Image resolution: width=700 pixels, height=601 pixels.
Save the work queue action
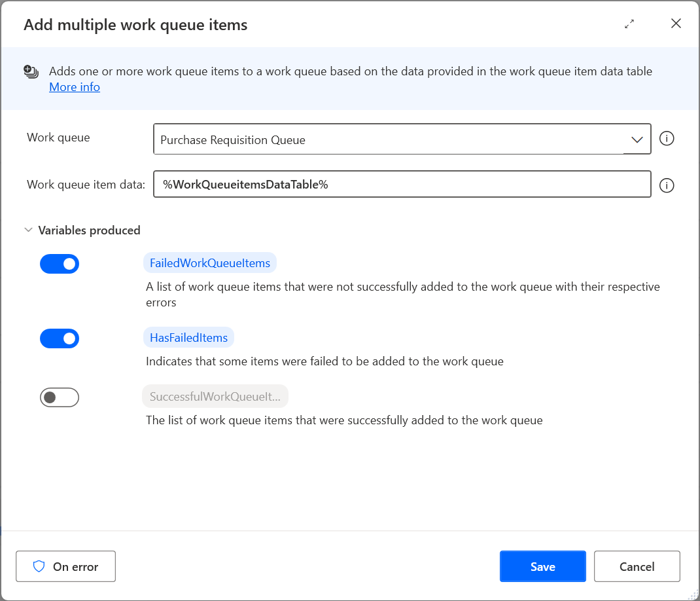(542, 566)
